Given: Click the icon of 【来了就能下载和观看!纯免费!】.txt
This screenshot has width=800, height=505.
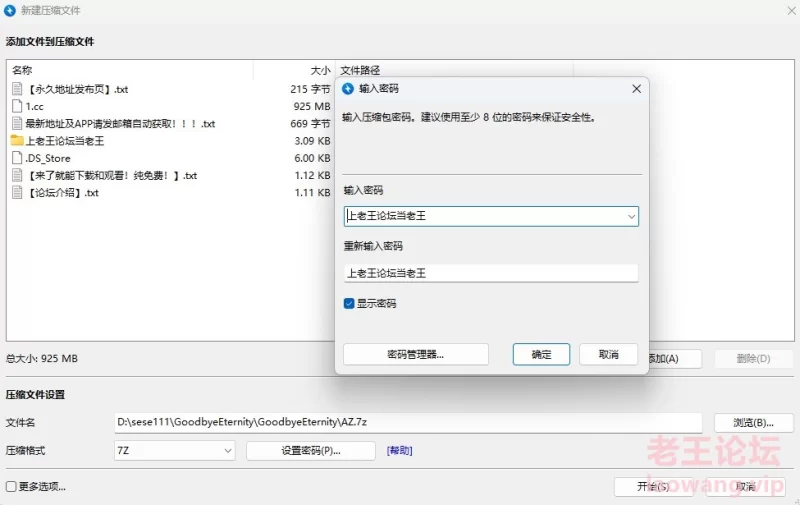Looking at the screenshot, I should [17, 175].
